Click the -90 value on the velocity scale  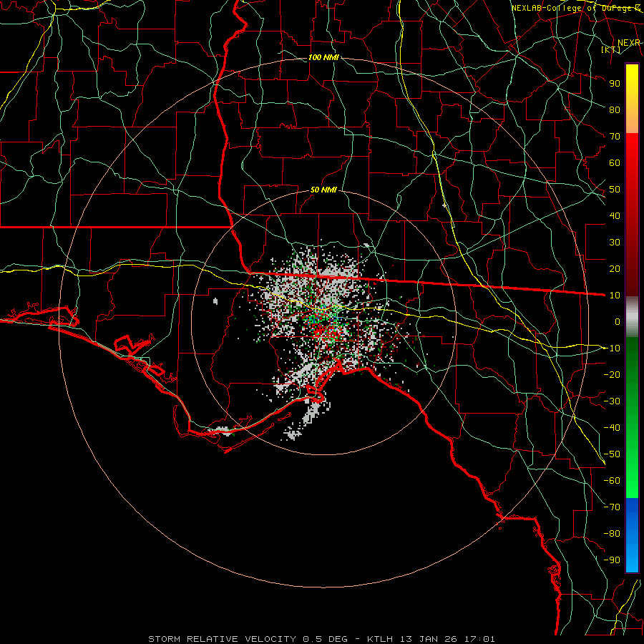point(612,560)
